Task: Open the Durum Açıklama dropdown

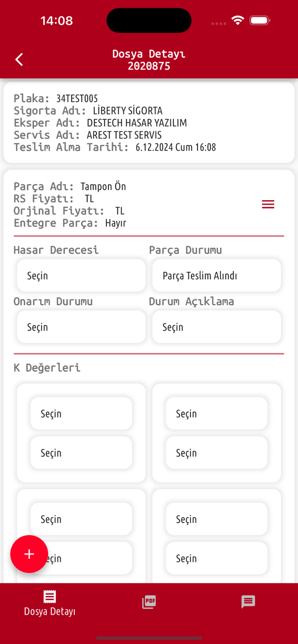Action: [x=216, y=327]
